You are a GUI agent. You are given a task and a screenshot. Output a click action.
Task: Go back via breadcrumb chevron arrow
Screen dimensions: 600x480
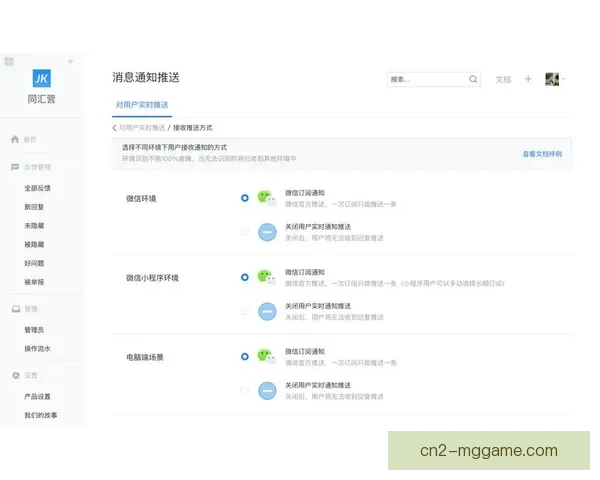click(x=114, y=127)
